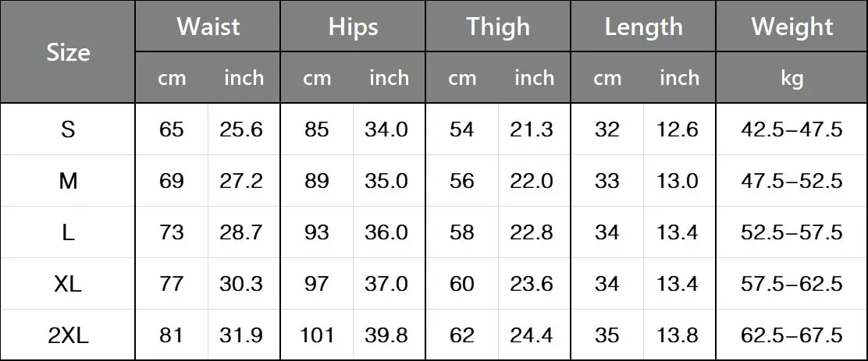Select the 47.5–52.5 weight cell
The width and height of the screenshot is (868, 361).
click(x=792, y=181)
